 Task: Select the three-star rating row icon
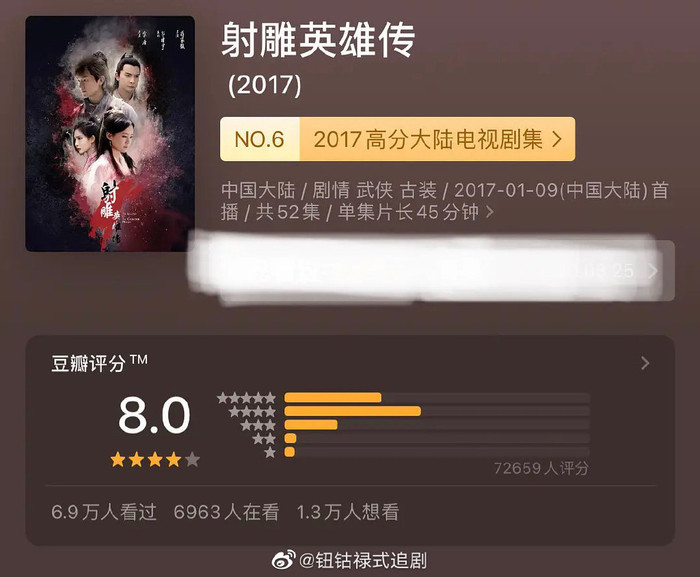(x=258, y=425)
